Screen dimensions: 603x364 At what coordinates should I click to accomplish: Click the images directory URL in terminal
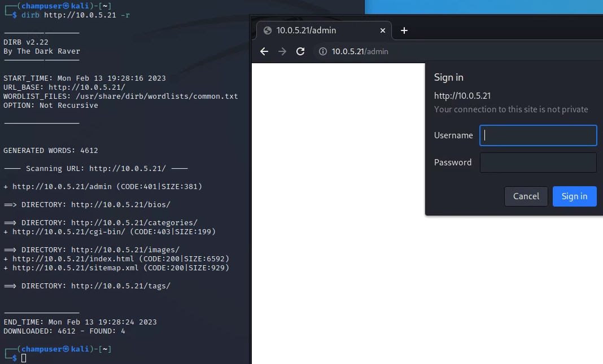(x=125, y=249)
